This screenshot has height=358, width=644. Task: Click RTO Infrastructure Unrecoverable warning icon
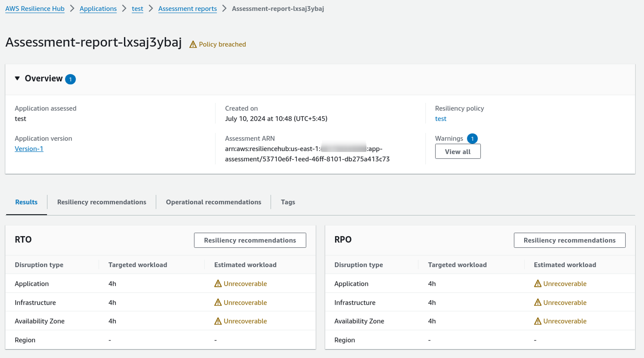click(x=218, y=302)
